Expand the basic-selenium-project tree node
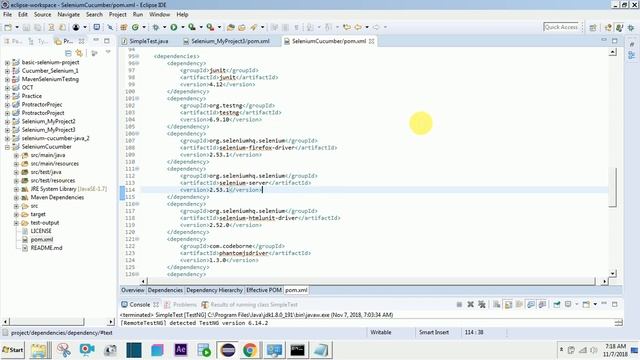Image resolution: width=640 pixels, height=360 pixels. tap(7, 63)
